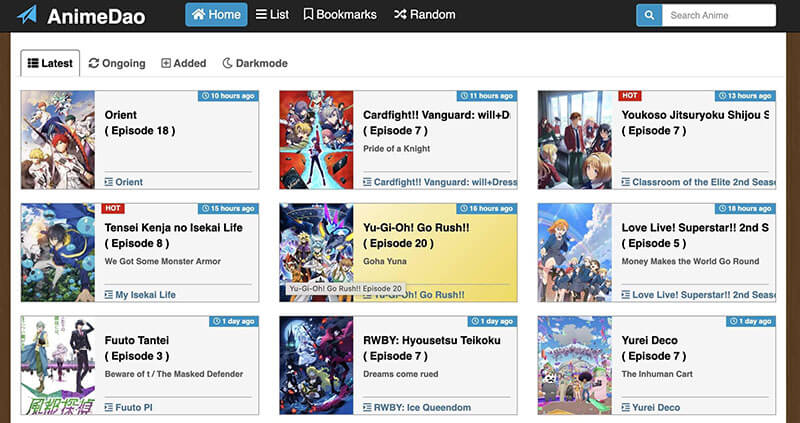The height and width of the screenshot is (423, 800).
Task: Click the Classroom of the Elite series link
Action: point(704,182)
